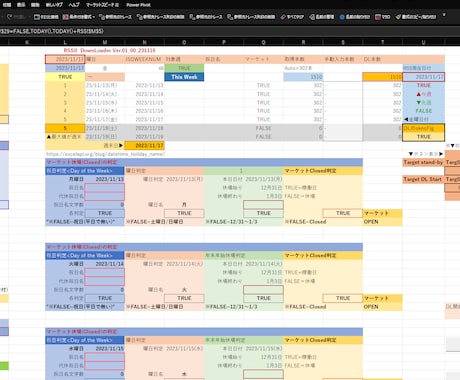Open 名前の管理 name manager tool

322,17
